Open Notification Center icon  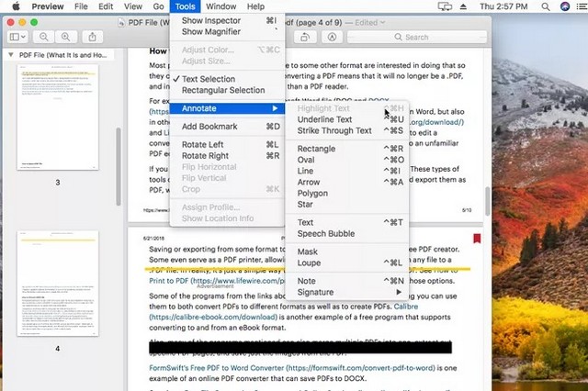pos(582,6)
